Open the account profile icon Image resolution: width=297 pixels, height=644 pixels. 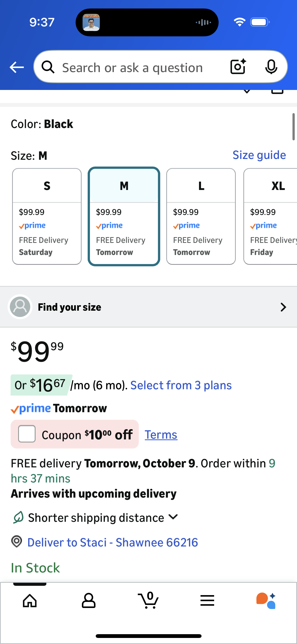[x=89, y=601]
